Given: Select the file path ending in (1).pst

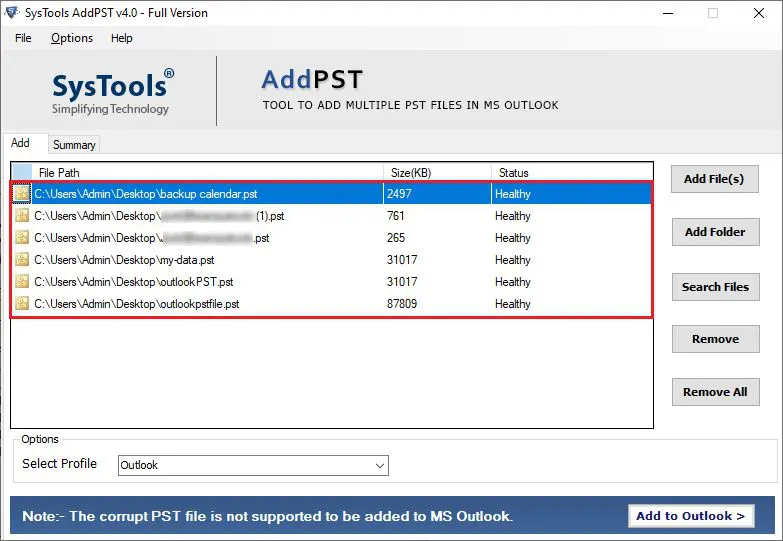Looking at the screenshot, I should coord(159,216).
